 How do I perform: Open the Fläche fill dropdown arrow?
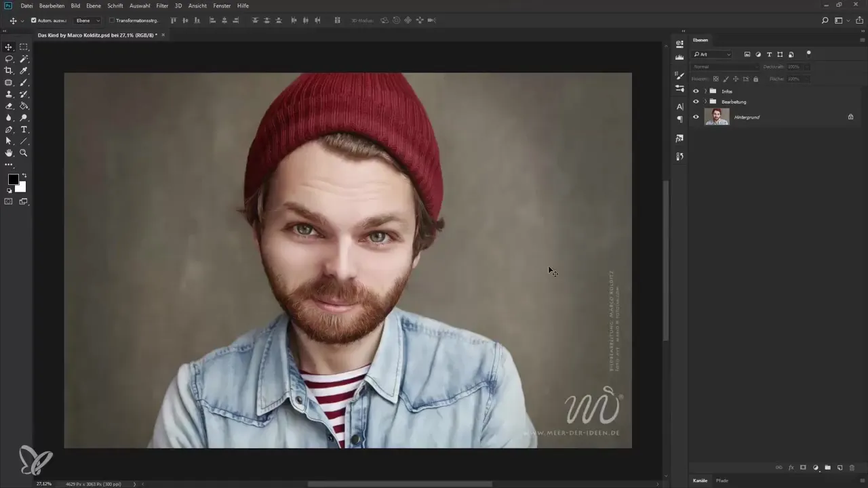pyautogui.click(x=806, y=79)
